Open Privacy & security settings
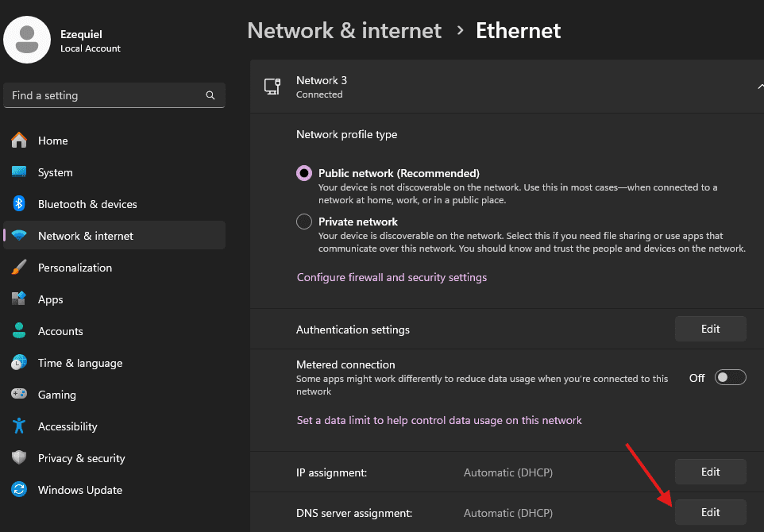764x532 pixels. [x=81, y=458]
